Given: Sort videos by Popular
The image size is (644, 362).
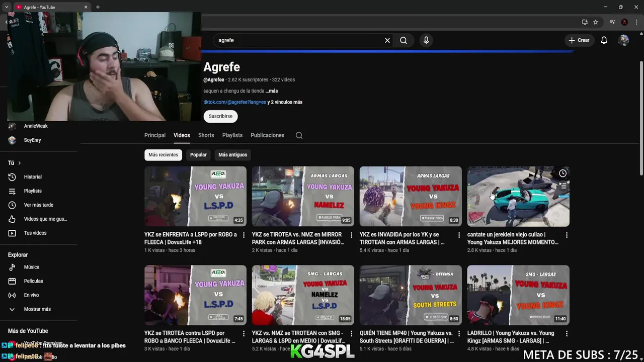Looking at the screenshot, I should [198, 155].
